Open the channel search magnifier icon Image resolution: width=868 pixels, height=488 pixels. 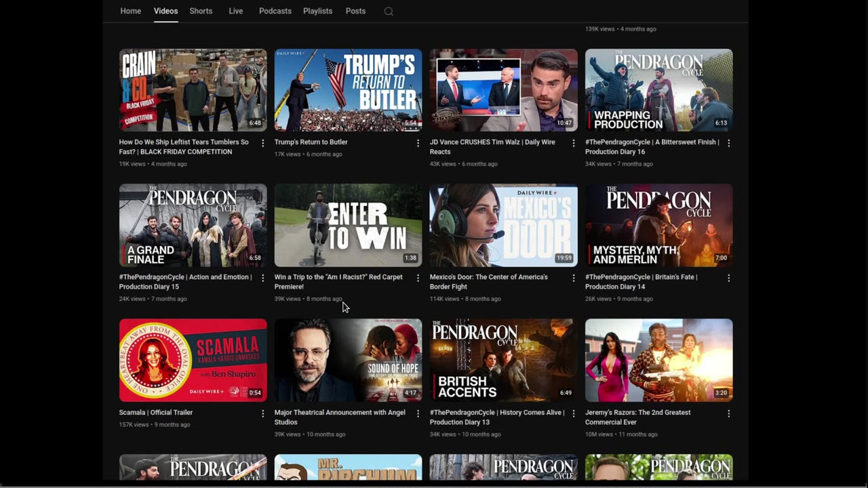pyautogui.click(x=389, y=12)
